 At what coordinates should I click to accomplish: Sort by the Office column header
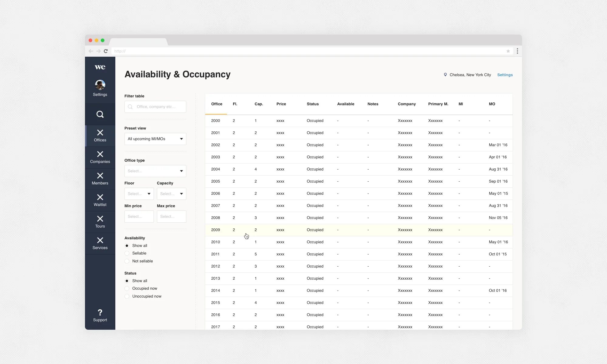click(x=217, y=104)
